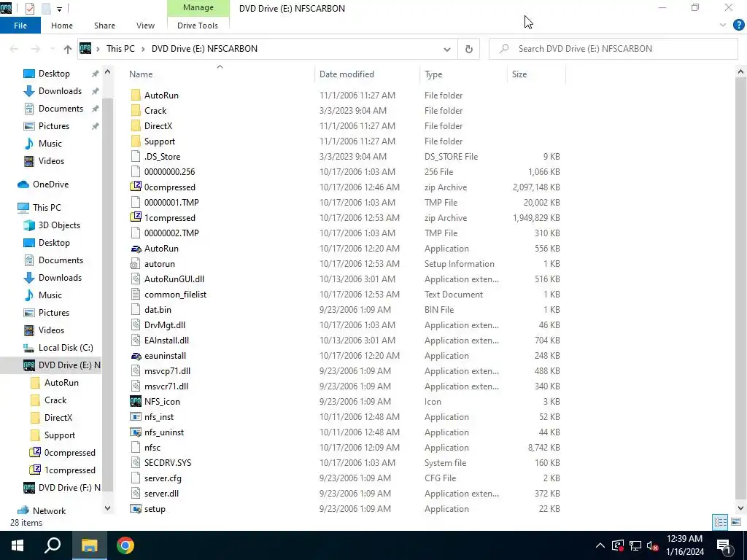Click the search DVD Drive field
Viewport: 747px width, 560px height.
(x=614, y=49)
